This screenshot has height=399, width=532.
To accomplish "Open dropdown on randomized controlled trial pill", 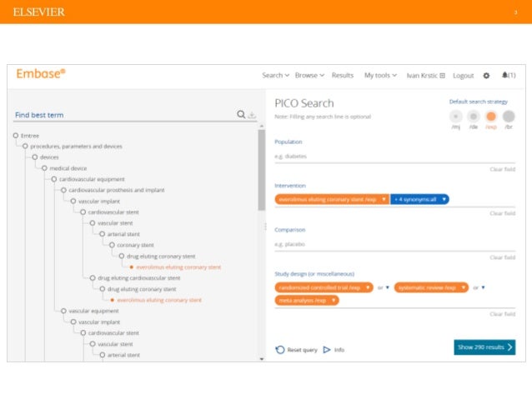I will (x=368, y=287).
